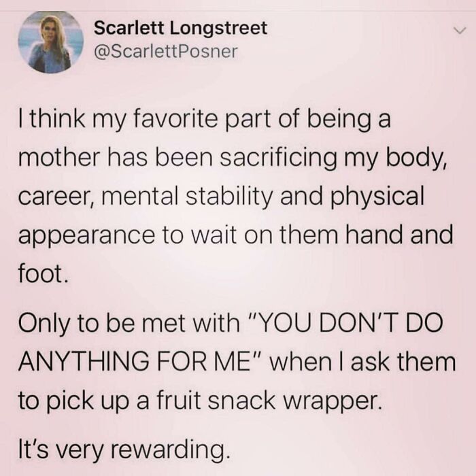Open the tweet options chevron menu
Viewport: 476px width, 476px height.
(460, 31)
